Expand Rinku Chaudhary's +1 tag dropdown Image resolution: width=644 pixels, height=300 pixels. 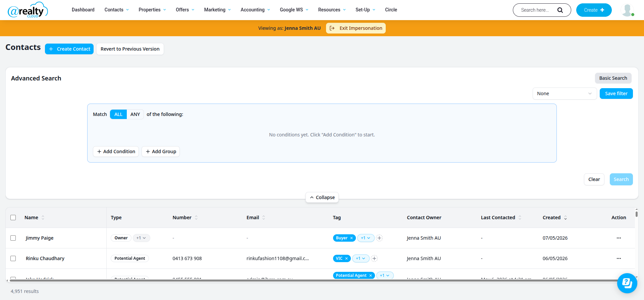361,258
